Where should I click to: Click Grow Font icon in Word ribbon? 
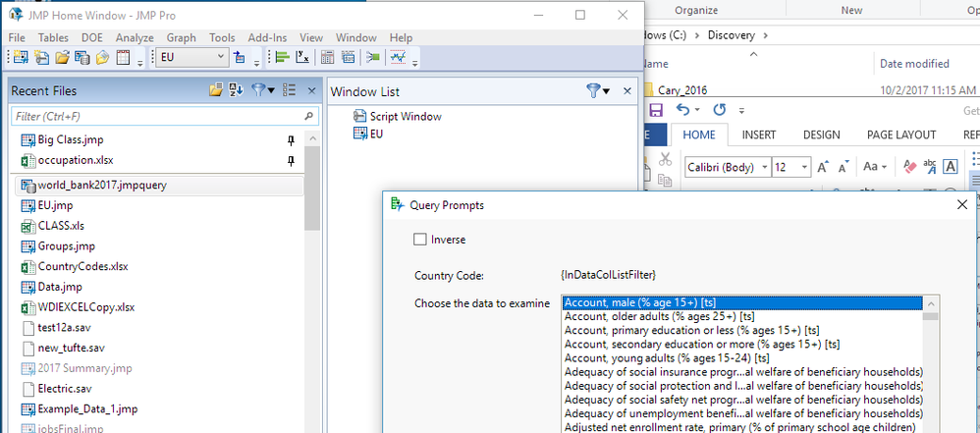(823, 167)
